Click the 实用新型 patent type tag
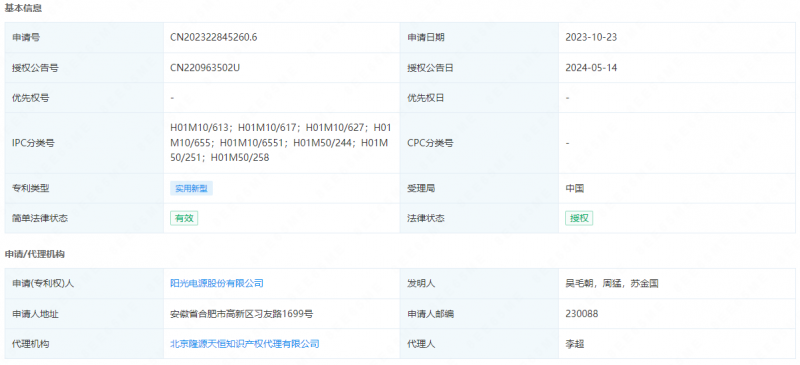 tap(191, 188)
